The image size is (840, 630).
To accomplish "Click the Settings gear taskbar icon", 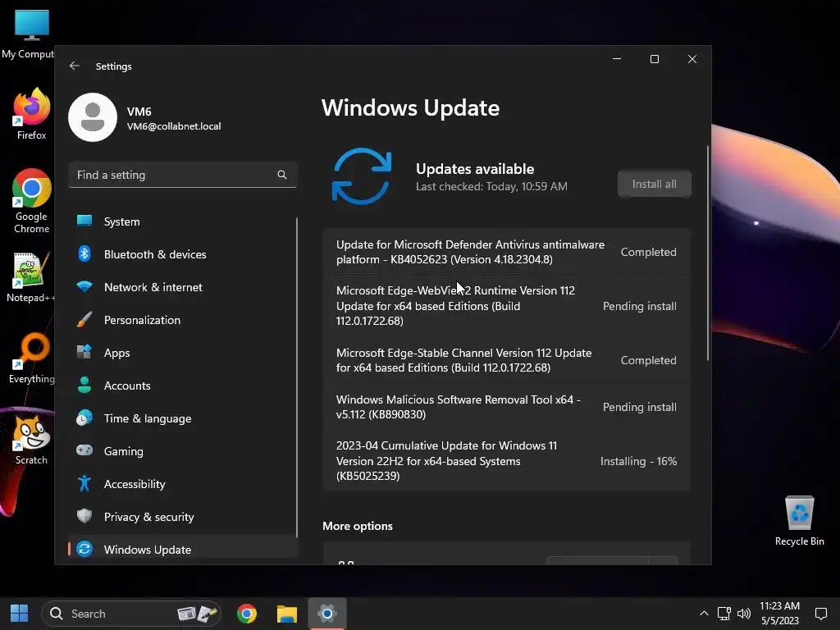I will (326, 614).
